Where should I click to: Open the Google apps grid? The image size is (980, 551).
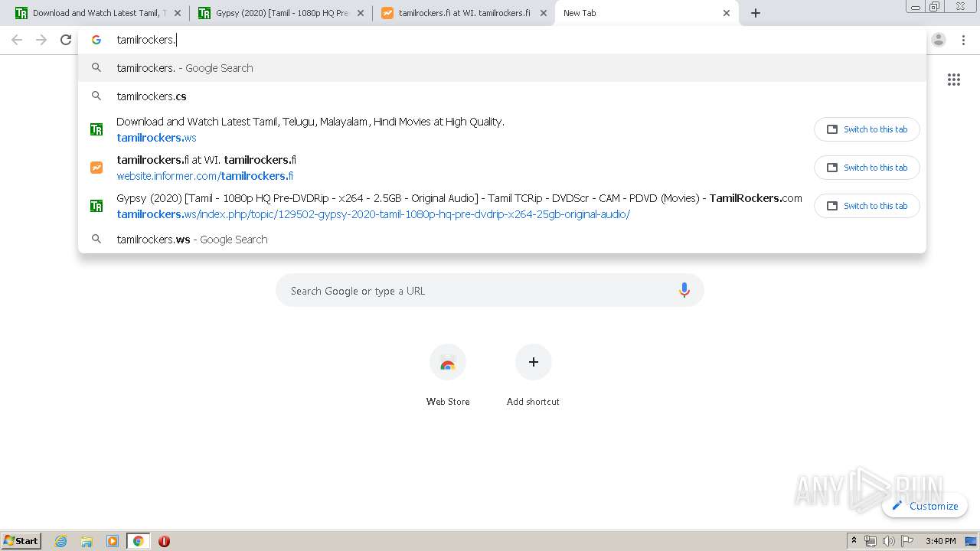point(953,80)
